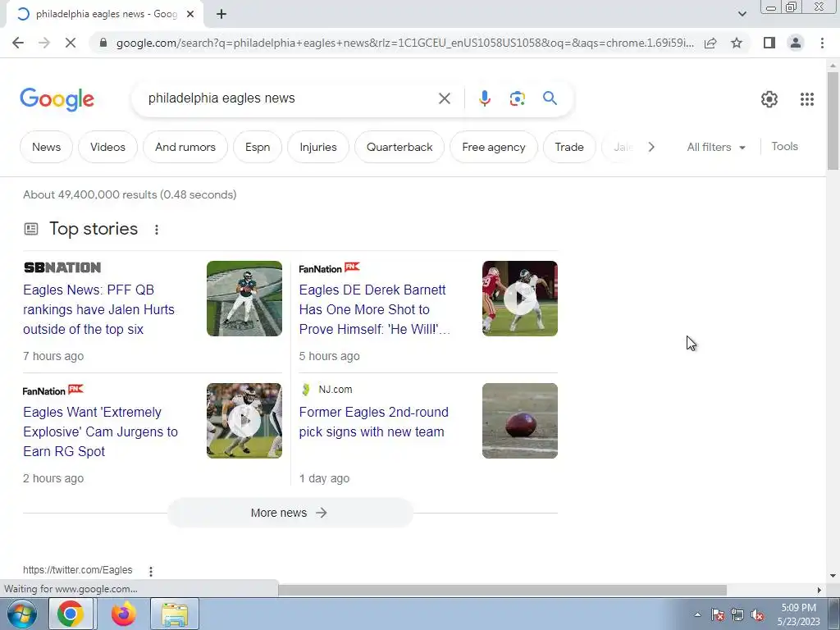Open File Explorer from the taskbar
Image resolution: width=840 pixels, height=630 pixels.
coord(175,614)
